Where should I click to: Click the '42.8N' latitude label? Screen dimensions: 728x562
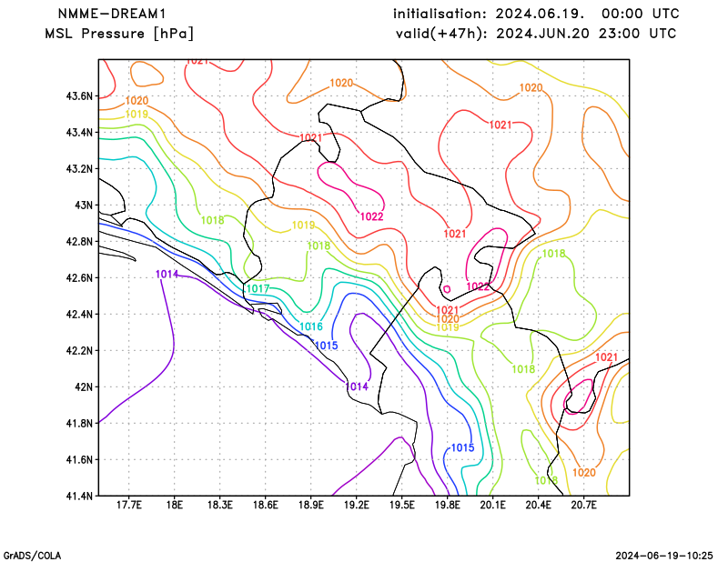[x=79, y=242]
